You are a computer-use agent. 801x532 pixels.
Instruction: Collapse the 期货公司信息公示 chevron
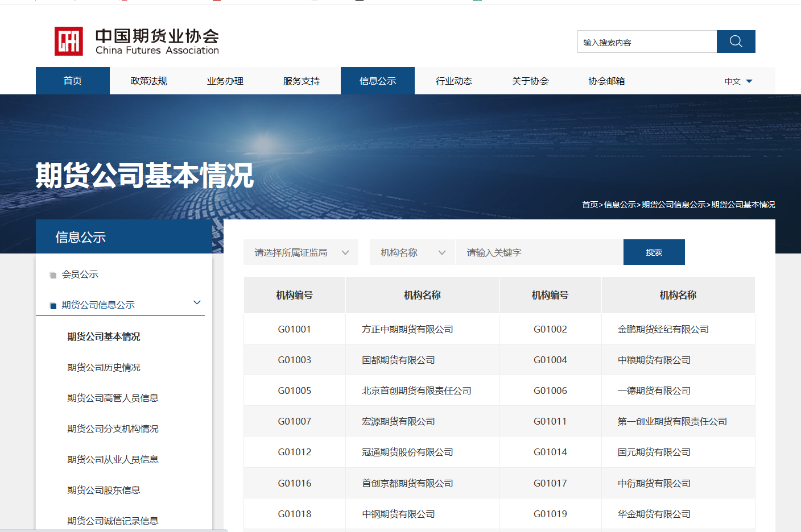tap(197, 302)
